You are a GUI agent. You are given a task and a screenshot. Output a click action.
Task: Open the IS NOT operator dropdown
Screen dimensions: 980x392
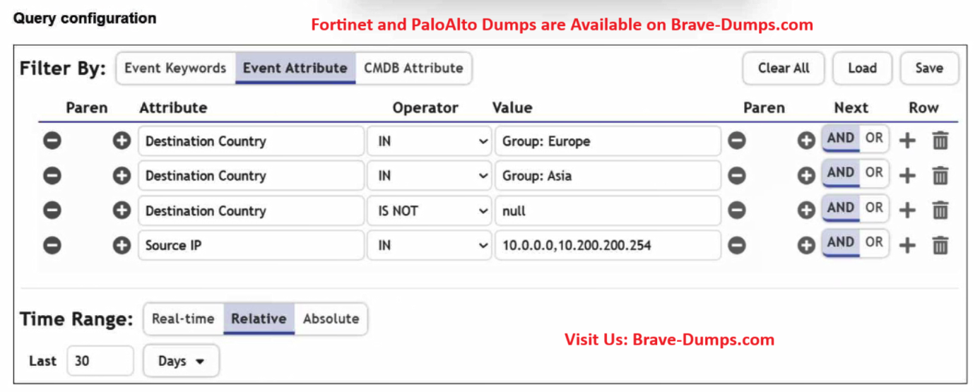428,210
